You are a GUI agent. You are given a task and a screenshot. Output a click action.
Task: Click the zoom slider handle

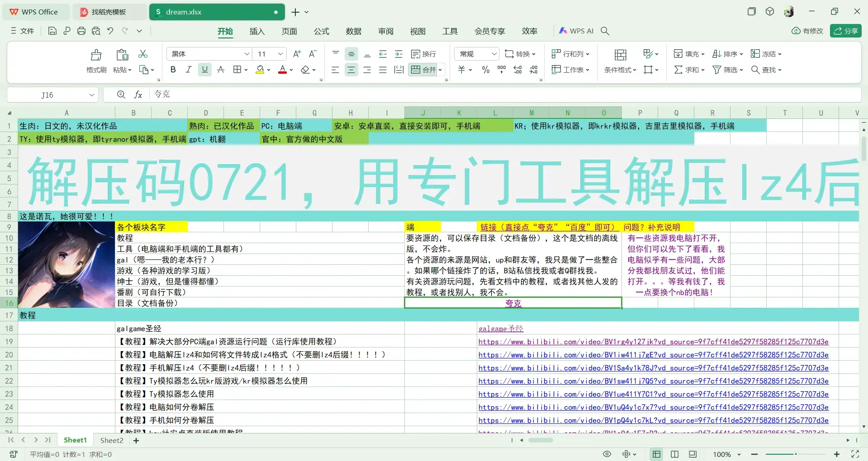coord(796,454)
